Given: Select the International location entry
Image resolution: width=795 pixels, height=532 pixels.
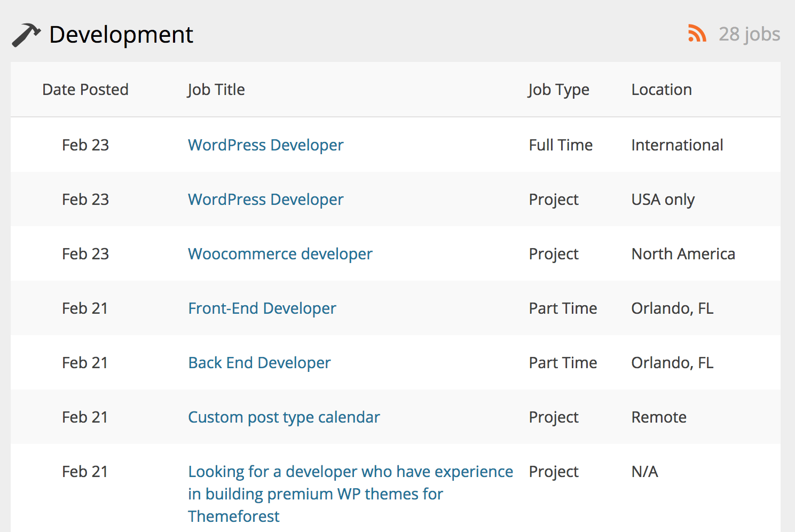Looking at the screenshot, I should (x=677, y=145).
